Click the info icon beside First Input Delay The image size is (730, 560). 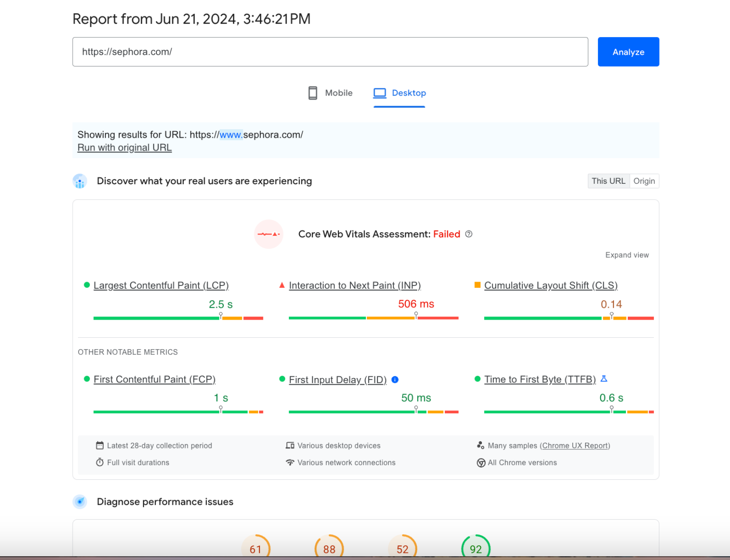[x=395, y=380]
